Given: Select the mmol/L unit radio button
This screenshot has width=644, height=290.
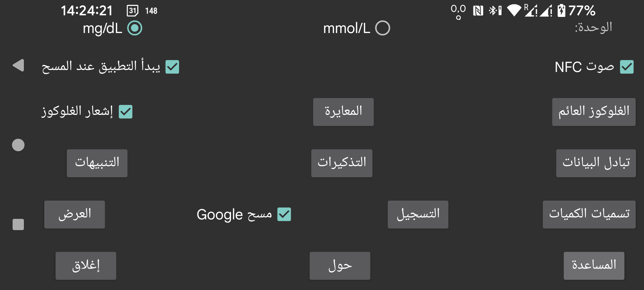Looking at the screenshot, I should [382, 28].
